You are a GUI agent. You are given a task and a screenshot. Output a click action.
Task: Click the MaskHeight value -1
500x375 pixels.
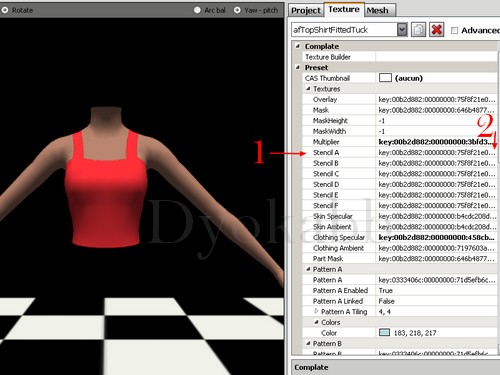(x=436, y=121)
